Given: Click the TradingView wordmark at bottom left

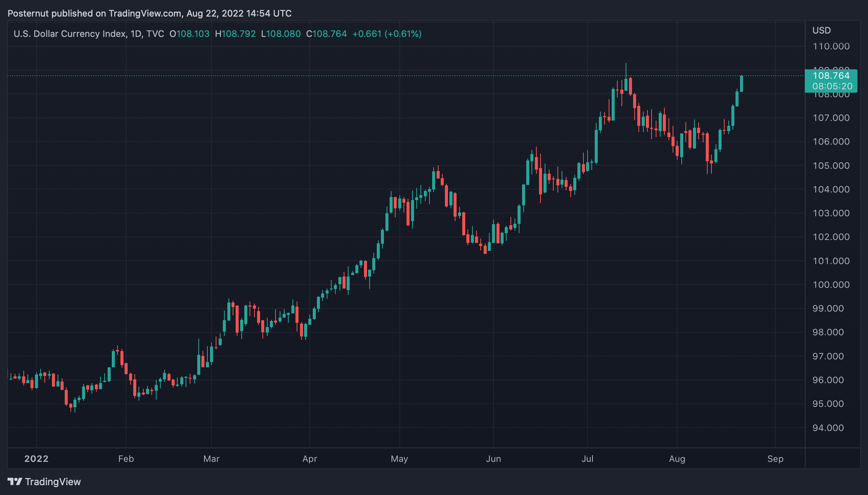Looking at the screenshot, I should (53, 482).
